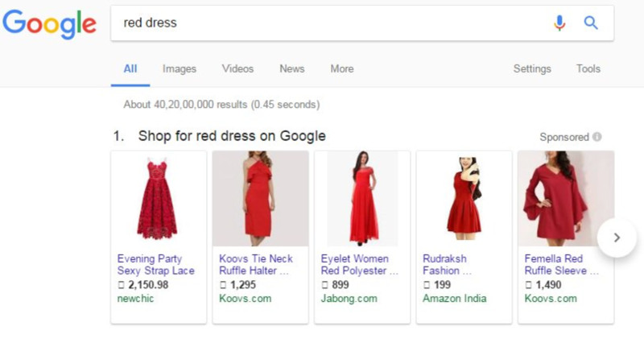
Task: Switch to the Videos tab
Action: pyautogui.click(x=237, y=69)
